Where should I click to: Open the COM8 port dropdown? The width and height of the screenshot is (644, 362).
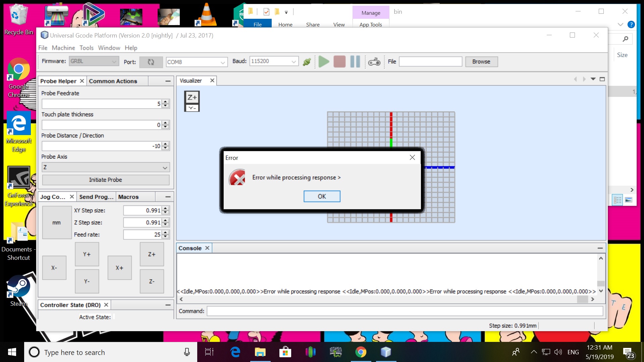pos(223,62)
